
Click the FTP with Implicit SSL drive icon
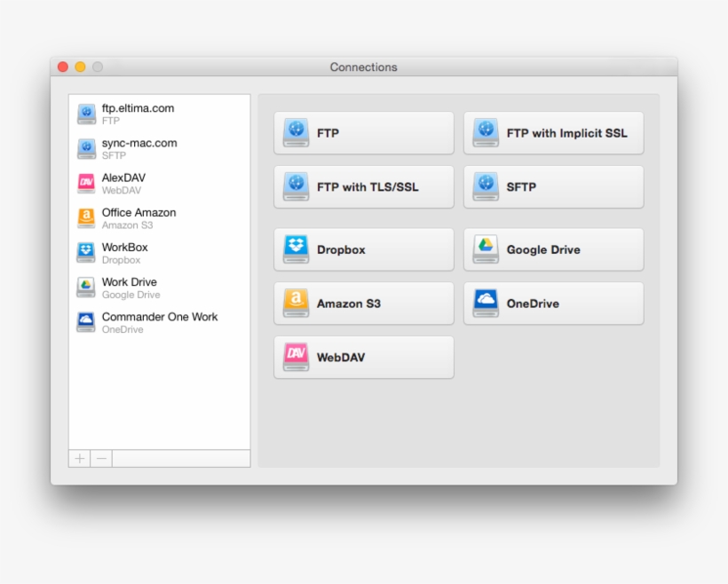click(x=486, y=133)
